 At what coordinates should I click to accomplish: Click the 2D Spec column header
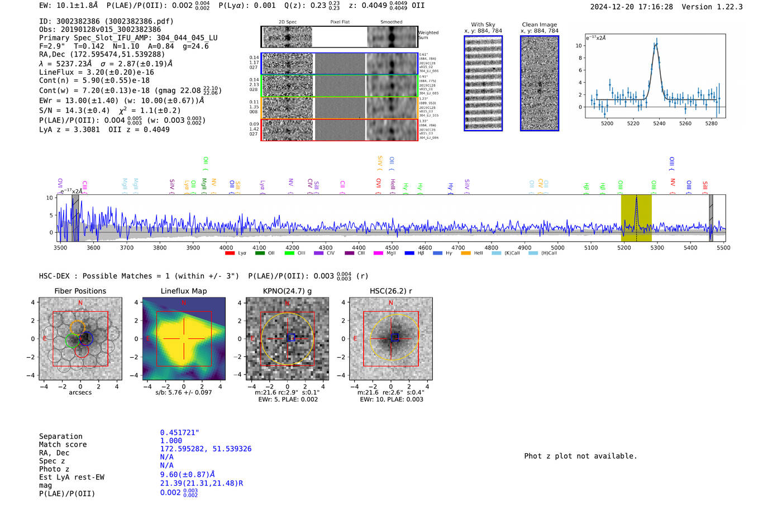tap(288, 22)
